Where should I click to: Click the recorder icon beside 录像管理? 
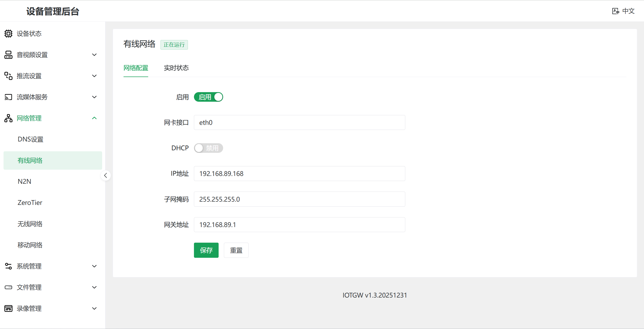[8, 308]
